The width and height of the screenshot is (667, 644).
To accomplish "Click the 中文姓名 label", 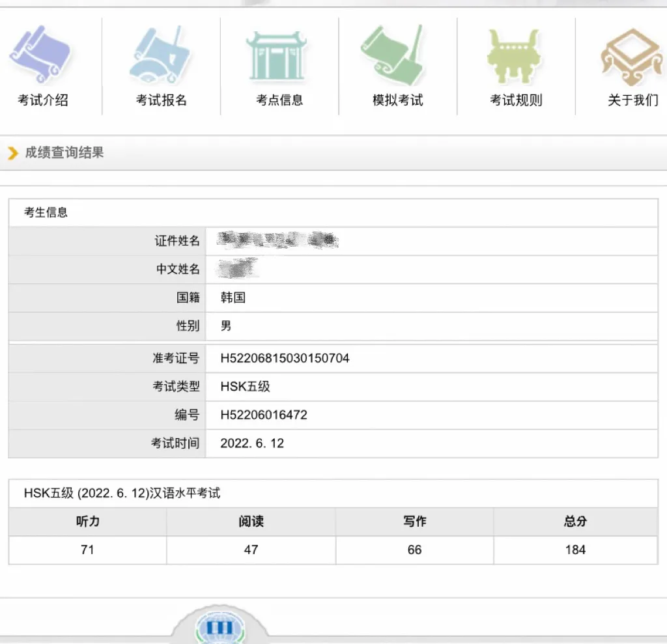I will (x=178, y=269).
